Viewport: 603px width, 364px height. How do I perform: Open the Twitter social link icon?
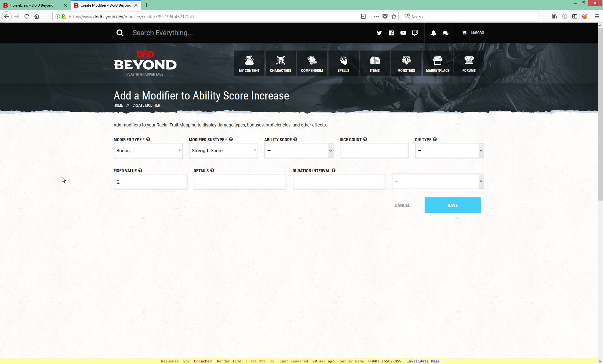(379, 33)
